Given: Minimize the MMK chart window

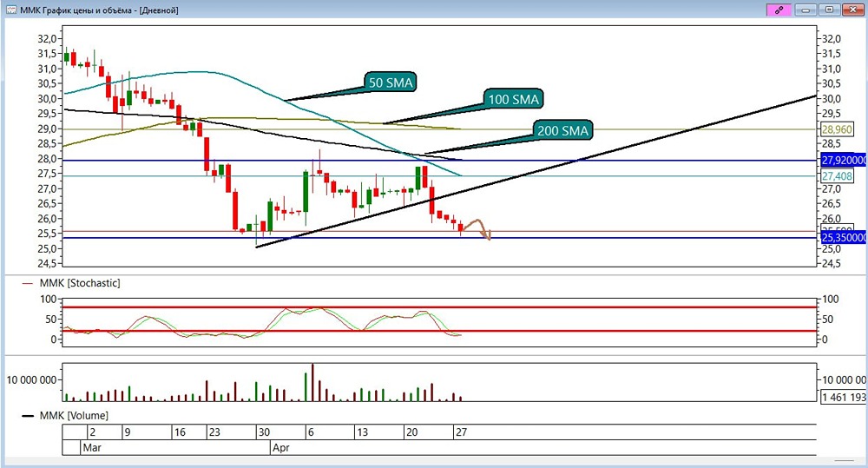Looking at the screenshot, I should [806, 10].
